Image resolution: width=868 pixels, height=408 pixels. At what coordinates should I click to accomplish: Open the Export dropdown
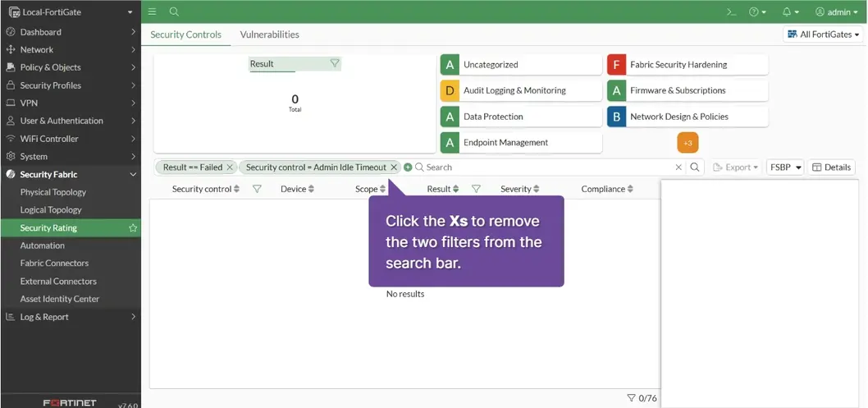coord(734,167)
